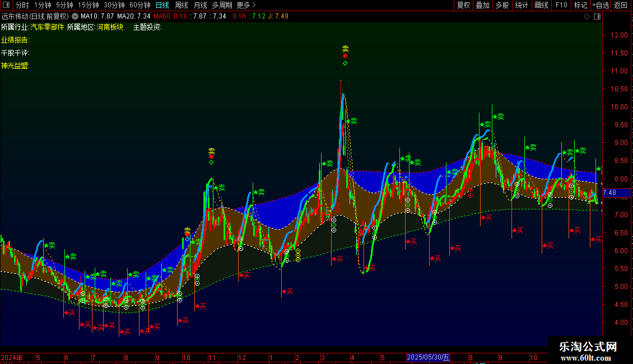The height and width of the screenshot is (364, 633).
Task: Select the 1分钟 period tab
Action: coord(43,5)
